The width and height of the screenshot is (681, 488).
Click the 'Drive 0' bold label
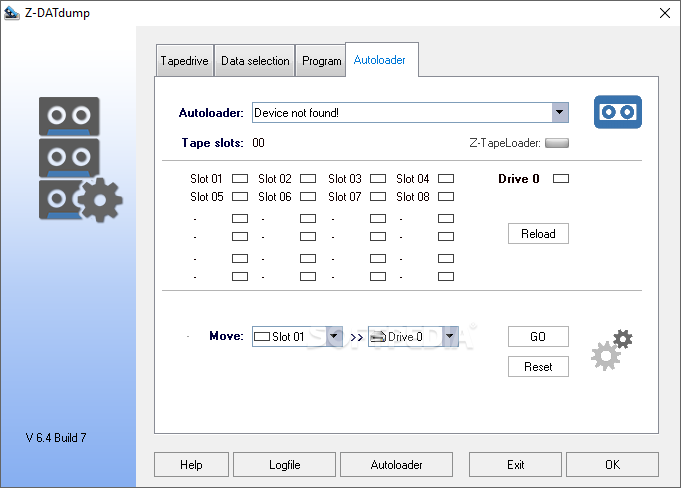(x=519, y=178)
